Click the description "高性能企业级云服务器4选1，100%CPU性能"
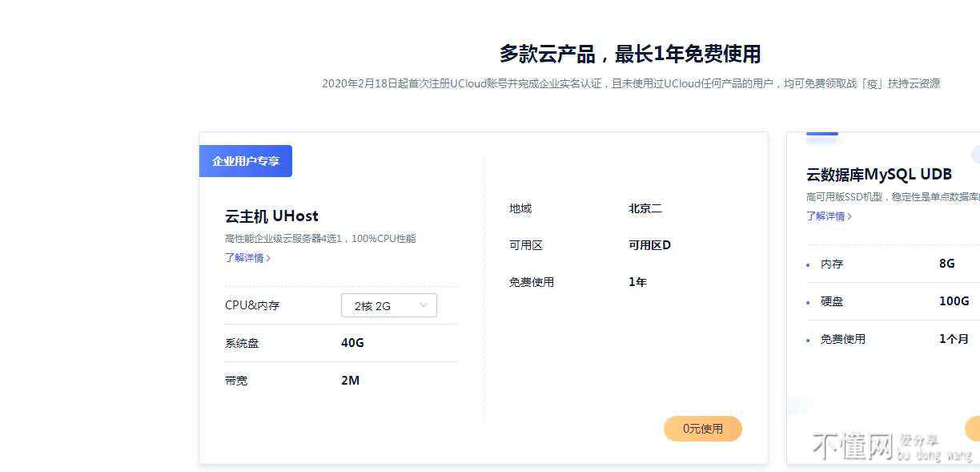 [320, 239]
